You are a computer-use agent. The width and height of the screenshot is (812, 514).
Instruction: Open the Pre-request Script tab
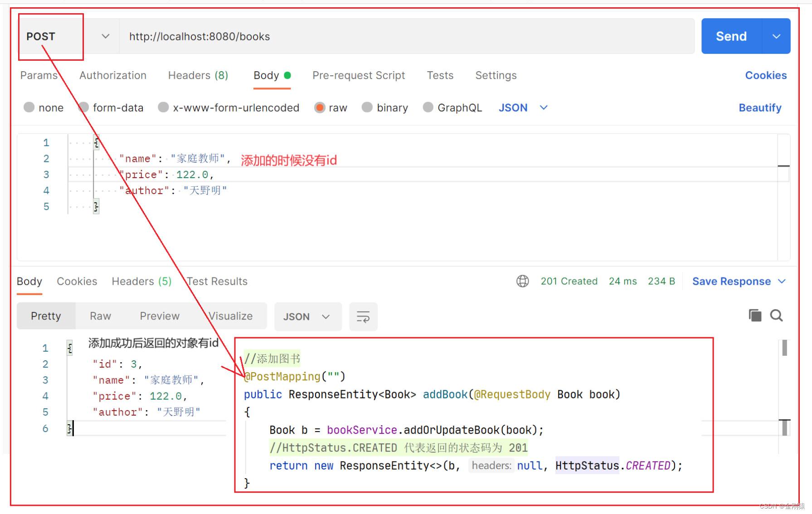(359, 75)
